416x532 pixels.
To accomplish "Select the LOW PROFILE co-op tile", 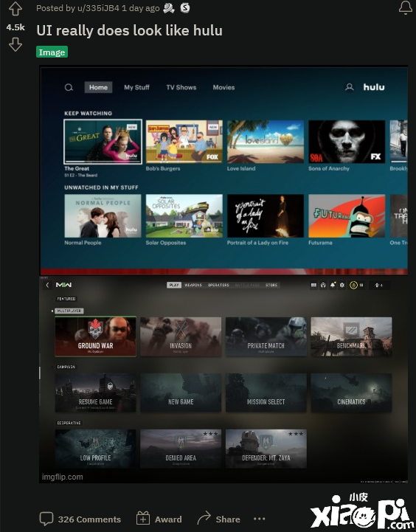I will [96, 449].
